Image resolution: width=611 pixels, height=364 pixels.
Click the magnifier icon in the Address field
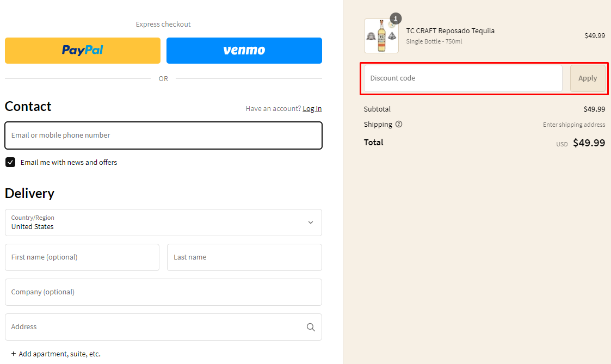[311, 327]
